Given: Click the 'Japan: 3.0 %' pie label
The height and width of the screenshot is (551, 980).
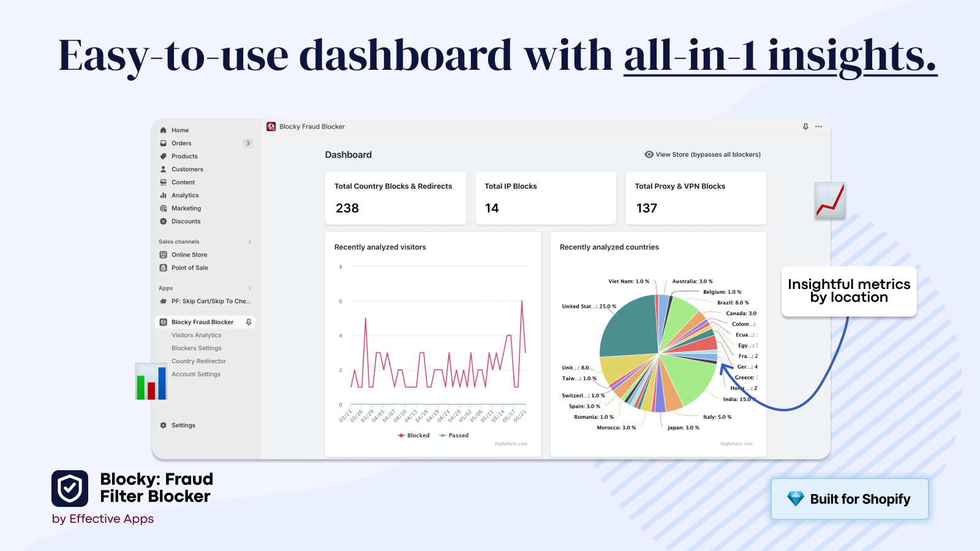Looking at the screenshot, I should [684, 428].
